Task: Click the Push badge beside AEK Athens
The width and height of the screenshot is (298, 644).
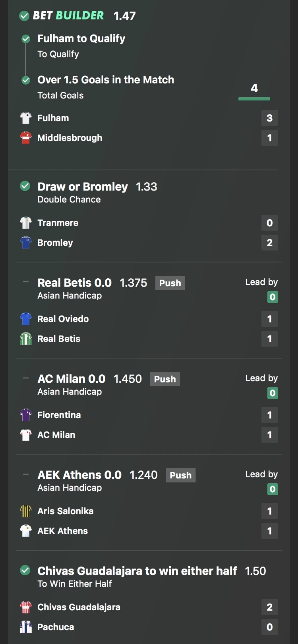Action: click(x=180, y=475)
